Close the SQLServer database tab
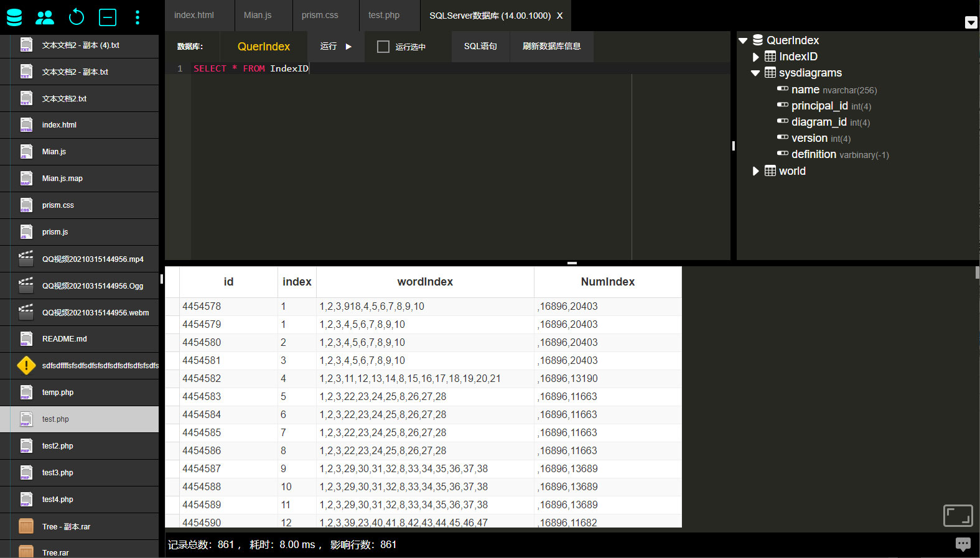The width and height of the screenshot is (980, 558). pos(559,16)
